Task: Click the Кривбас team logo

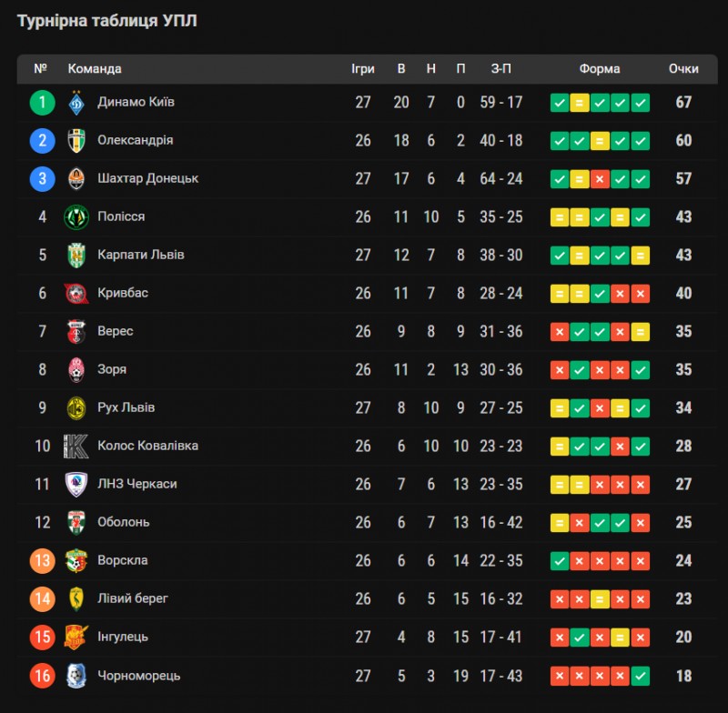Action: pyautogui.click(x=76, y=293)
